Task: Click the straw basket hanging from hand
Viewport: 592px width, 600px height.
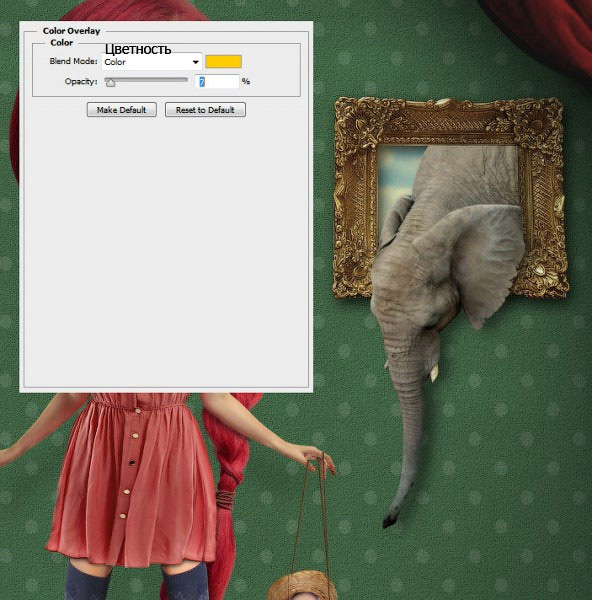Action: 302,585
